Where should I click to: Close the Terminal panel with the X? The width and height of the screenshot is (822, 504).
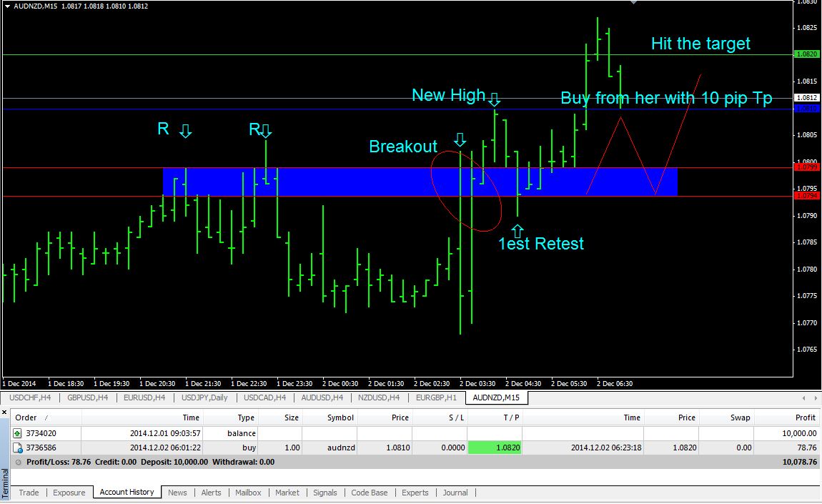[6, 412]
